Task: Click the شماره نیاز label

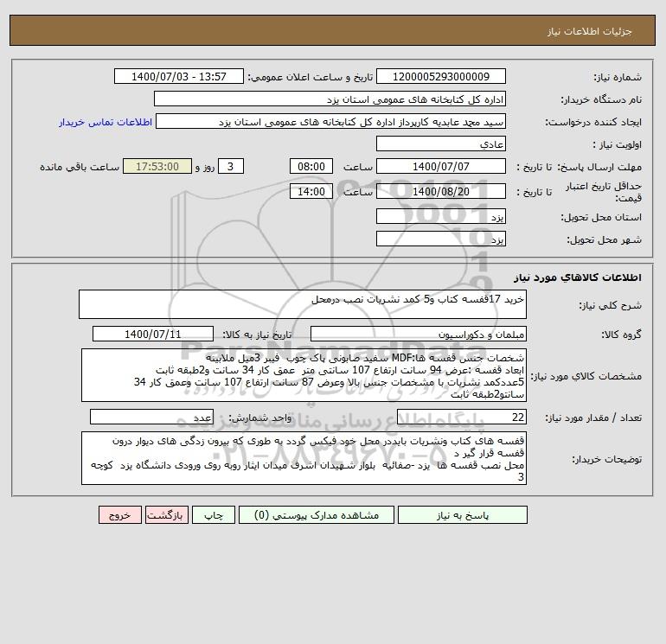Action: pyautogui.click(x=618, y=77)
